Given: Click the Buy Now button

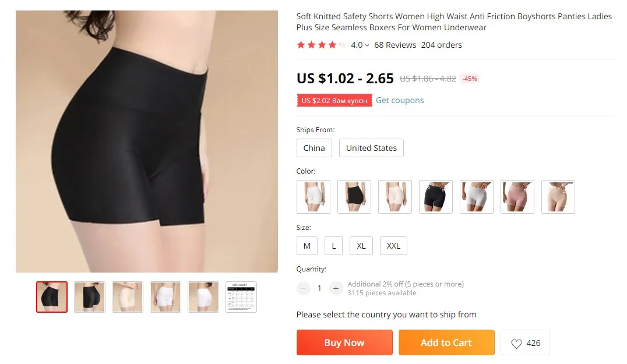Looking at the screenshot, I should coord(344,342).
